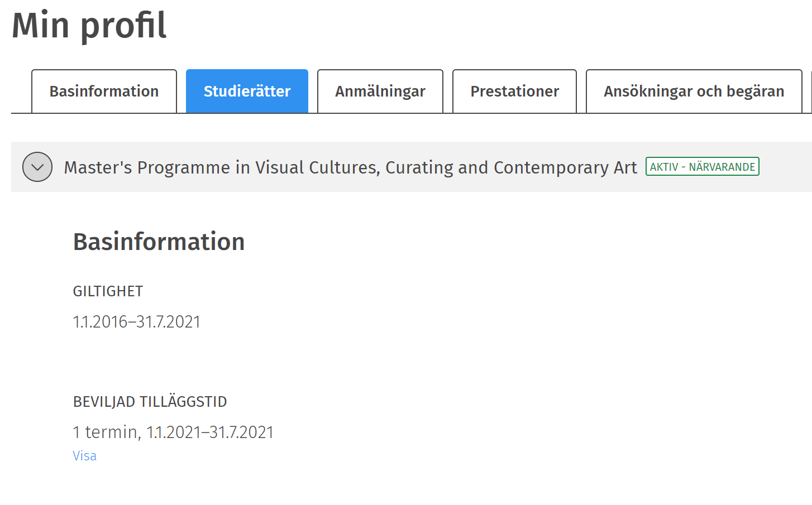Switch to the Anmälningar tab

coord(380,92)
